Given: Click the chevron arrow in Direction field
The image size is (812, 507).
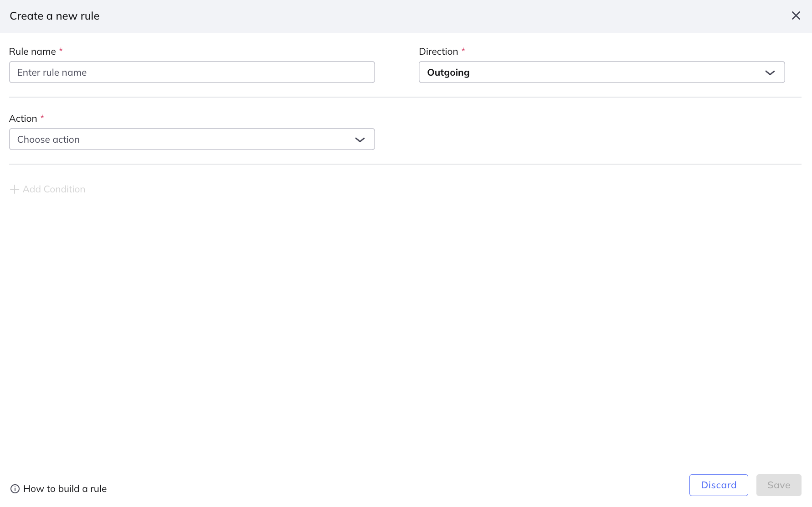Looking at the screenshot, I should point(770,73).
